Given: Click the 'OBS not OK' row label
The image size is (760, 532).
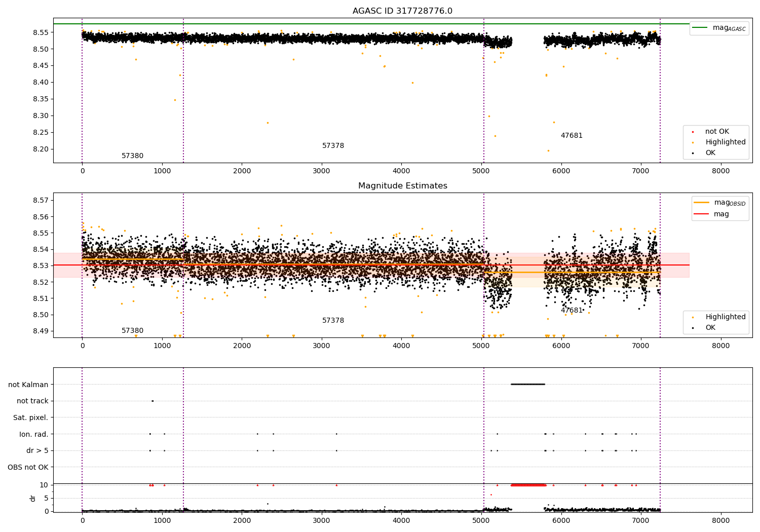Looking at the screenshot, I should click(28, 467).
